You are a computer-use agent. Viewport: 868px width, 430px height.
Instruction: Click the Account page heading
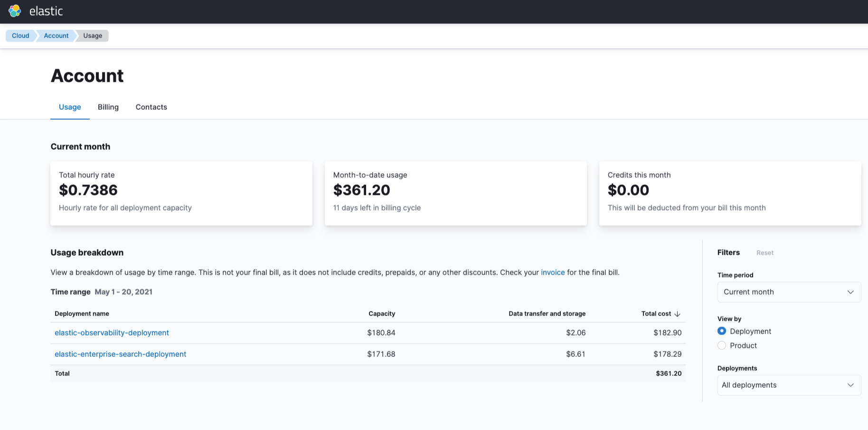coord(87,76)
